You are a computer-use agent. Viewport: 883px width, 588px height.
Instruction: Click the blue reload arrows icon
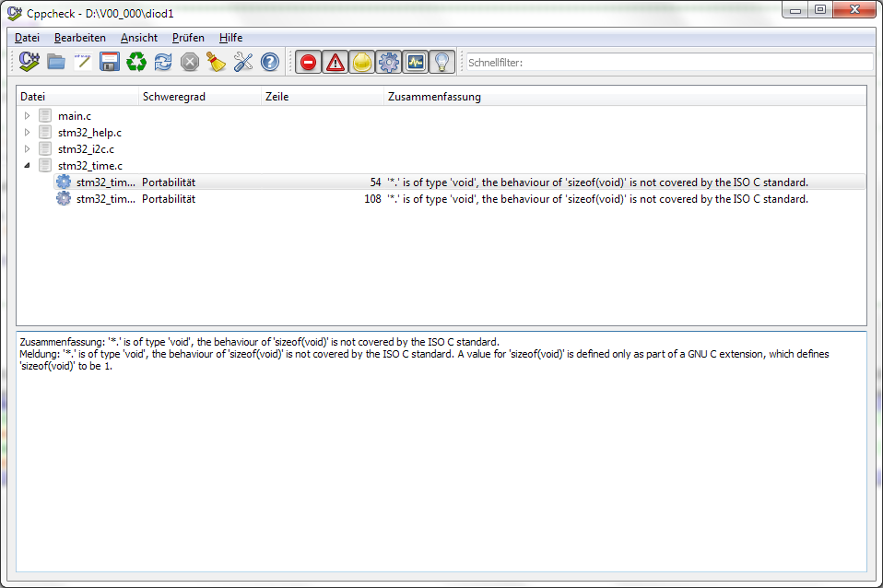click(163, 62)
